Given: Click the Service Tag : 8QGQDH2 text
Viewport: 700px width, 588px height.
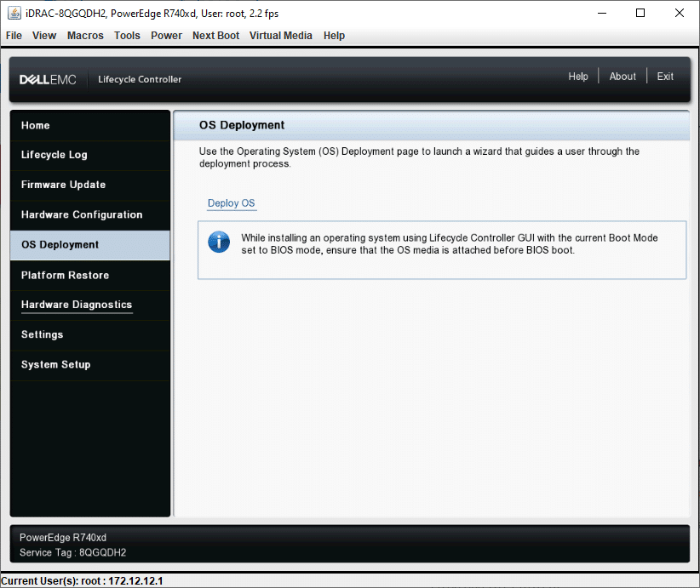Looking at the screenshot, I should 72,553.
